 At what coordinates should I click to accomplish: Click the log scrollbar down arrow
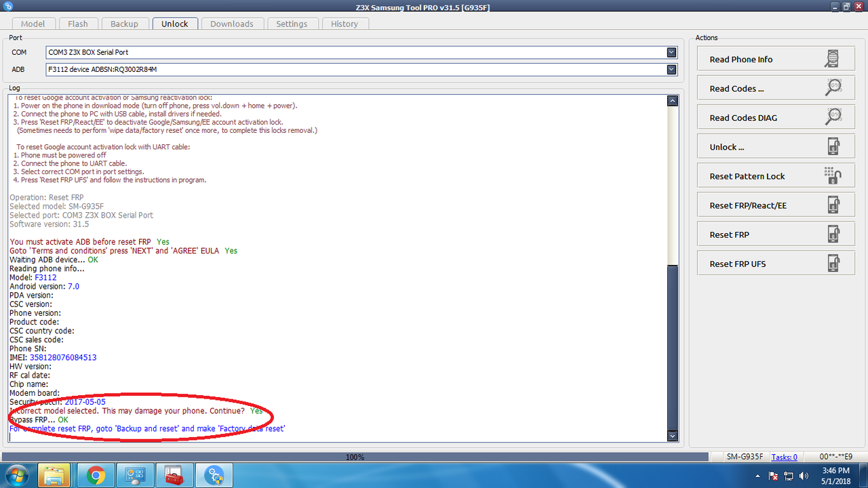tap(673, 436)
